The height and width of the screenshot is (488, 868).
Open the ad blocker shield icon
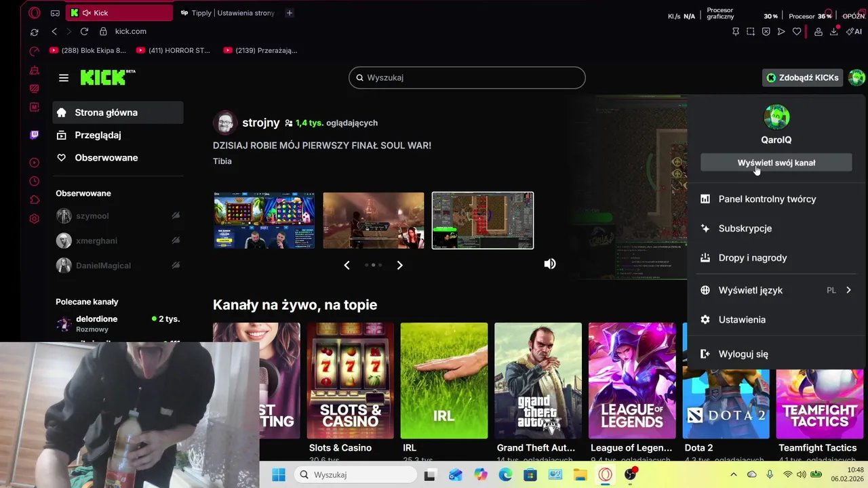[x=766, y=31]
